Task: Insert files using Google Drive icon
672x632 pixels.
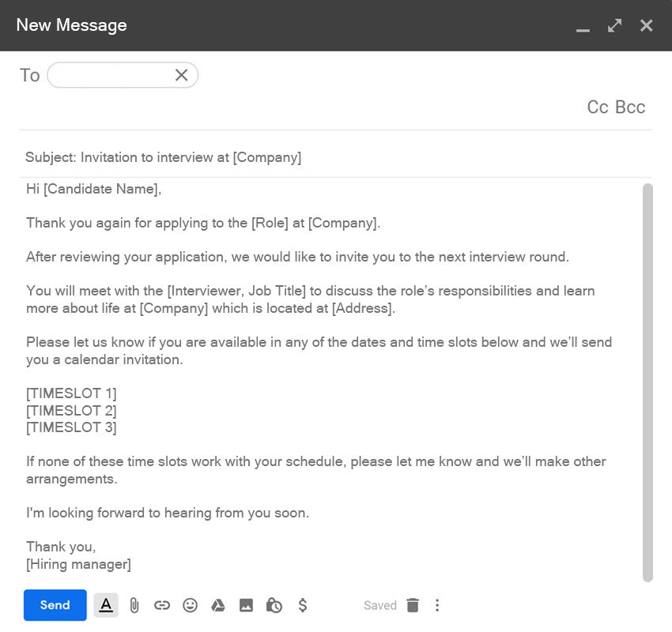Action: point(218,605)
